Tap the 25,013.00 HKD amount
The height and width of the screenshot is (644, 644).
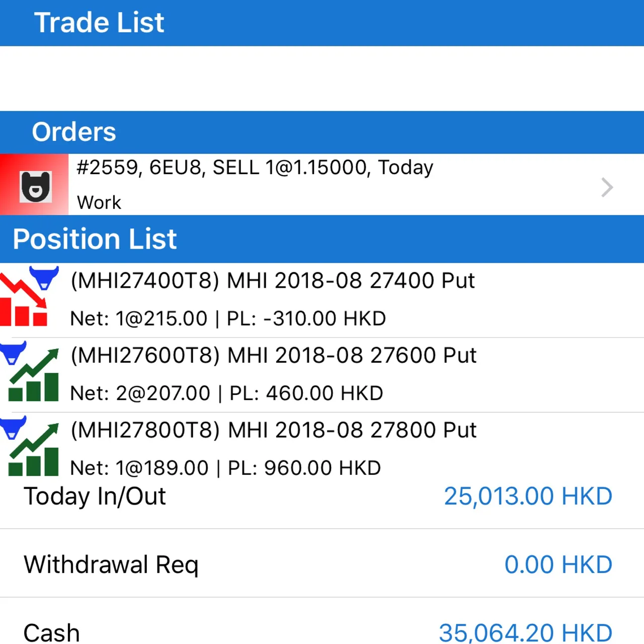[x=528, y=497]
